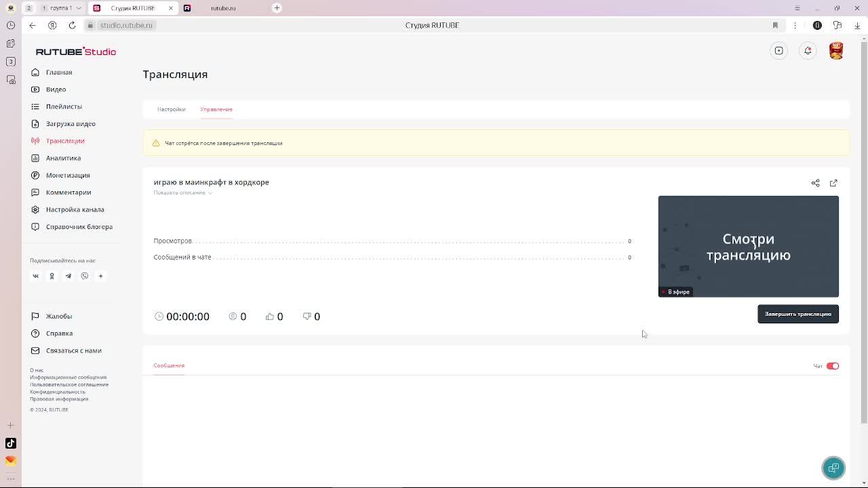
Task: Open the browser hamburger menu
Action: tap(797, 8)
